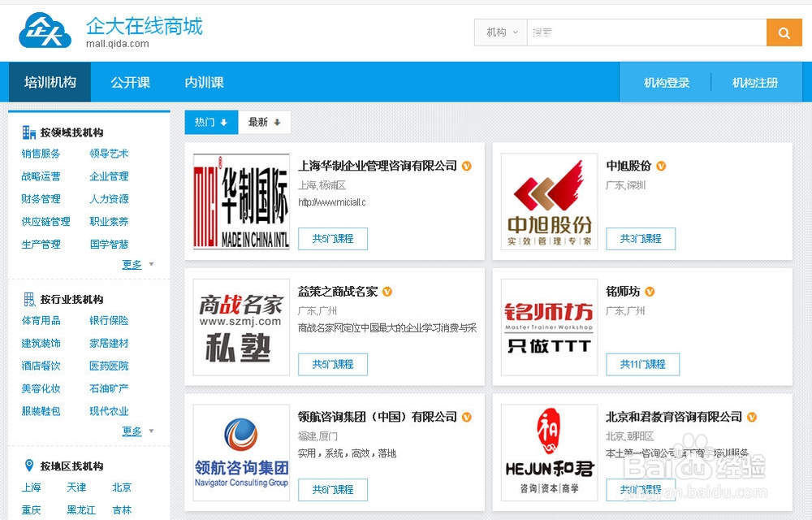Click the 机构登录 link

664,82
